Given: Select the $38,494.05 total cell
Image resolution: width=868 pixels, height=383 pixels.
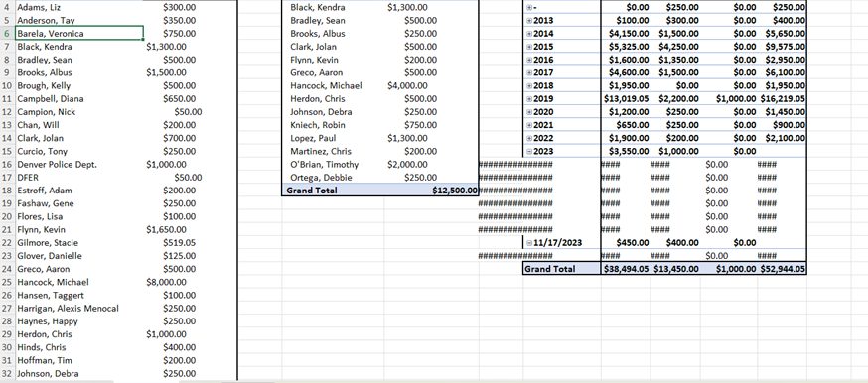Looking at the screenshot, I should (626, 269).
